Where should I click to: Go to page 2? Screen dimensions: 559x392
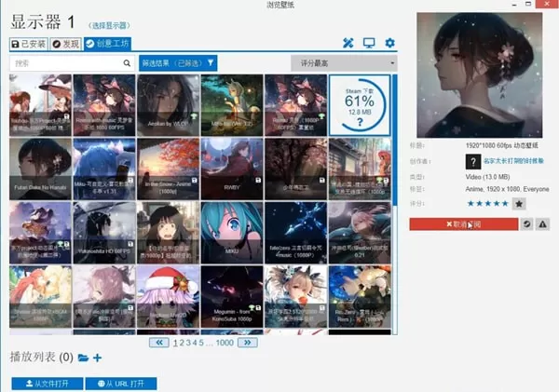coord(182,343)
